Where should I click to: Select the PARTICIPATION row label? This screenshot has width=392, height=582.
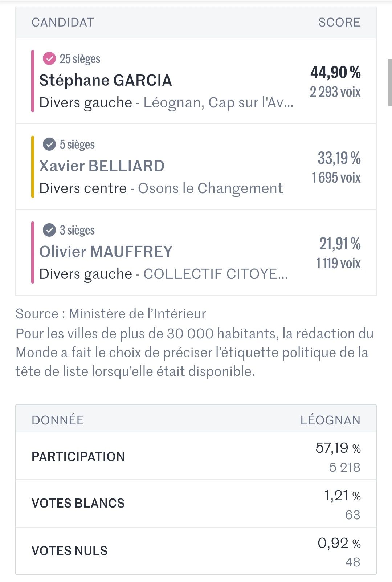tap(78, 456)
